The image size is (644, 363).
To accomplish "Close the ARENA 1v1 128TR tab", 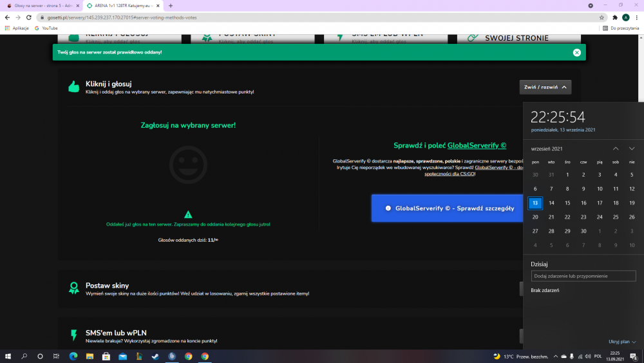I will click(x=158, y=6).
